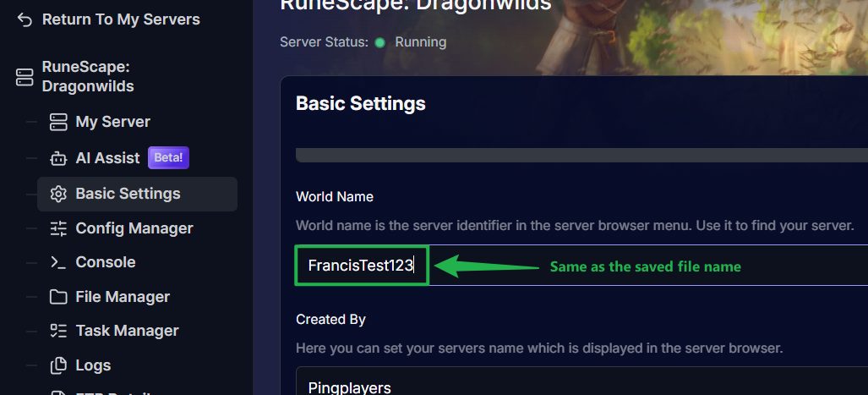Open the Console page

106,262
